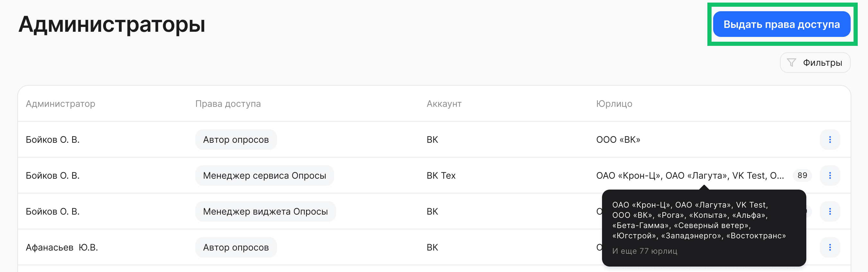Click the Автор опросов badge for Афанасьев Ю.В.

tap(236, 247)
